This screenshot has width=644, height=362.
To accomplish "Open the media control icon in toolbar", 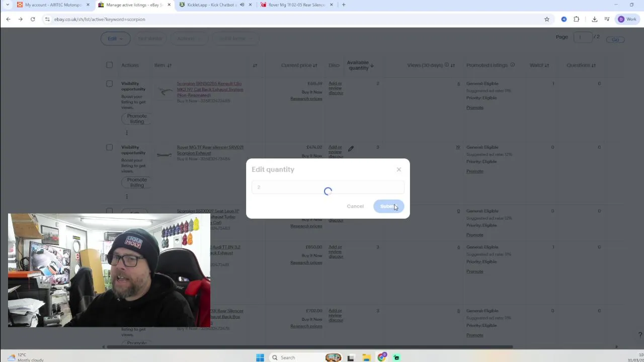I will [607, 19].
